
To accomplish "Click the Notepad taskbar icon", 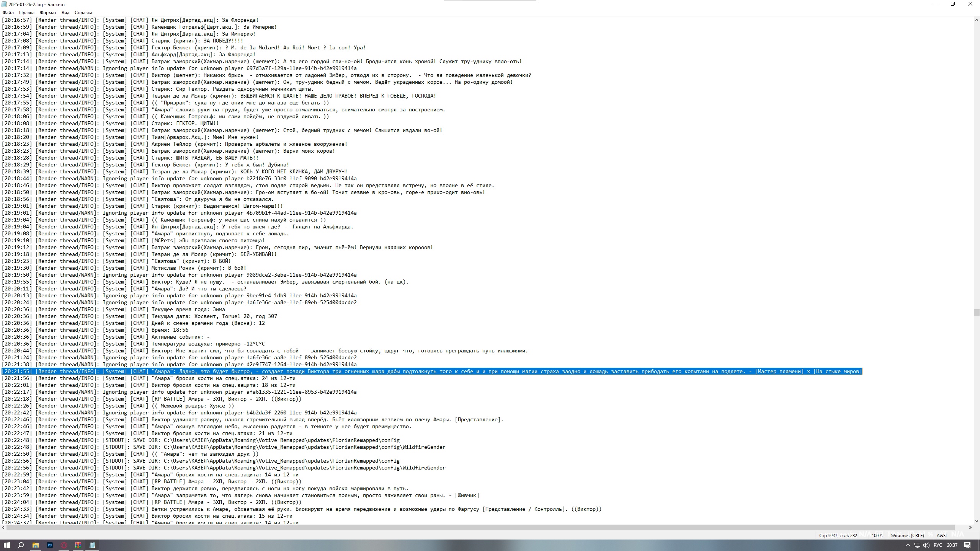I will [92, 545].
